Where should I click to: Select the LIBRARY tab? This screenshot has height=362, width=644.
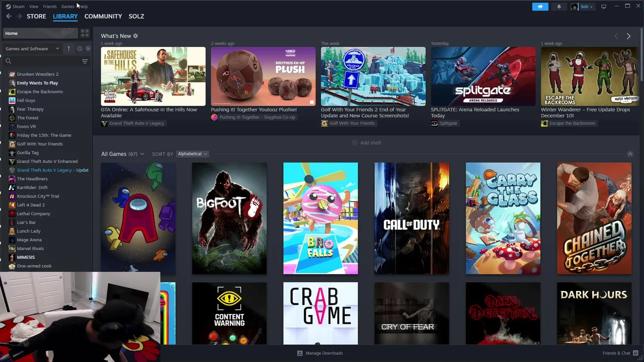click(65, 16)
